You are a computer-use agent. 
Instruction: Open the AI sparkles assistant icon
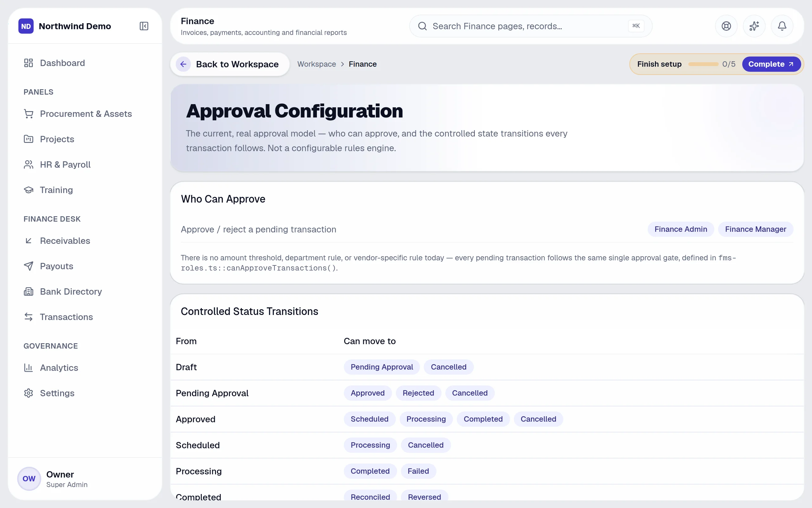[754, 26]
